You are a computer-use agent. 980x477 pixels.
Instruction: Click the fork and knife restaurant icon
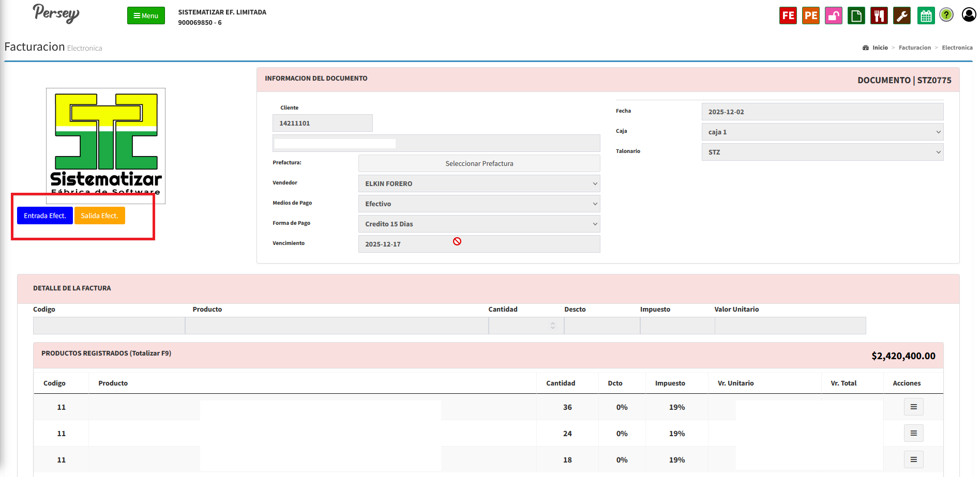tap(879, 16)
